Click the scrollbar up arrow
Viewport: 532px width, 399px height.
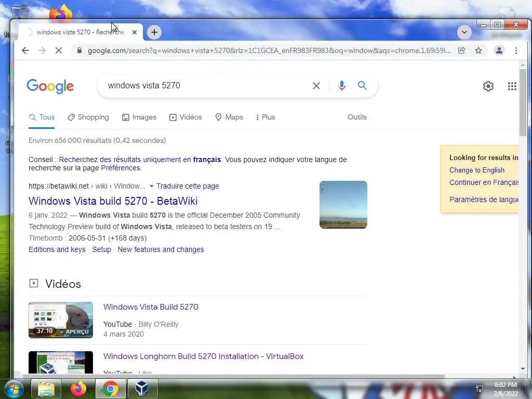click(x=523, y=65)
